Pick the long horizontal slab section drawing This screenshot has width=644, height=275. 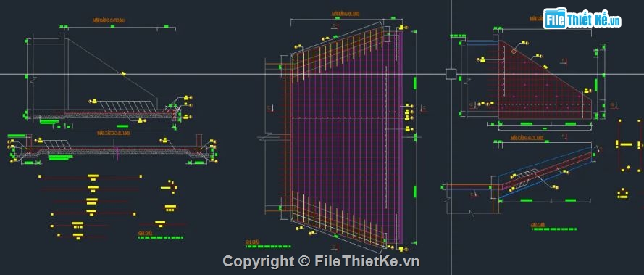pos(114,149)
